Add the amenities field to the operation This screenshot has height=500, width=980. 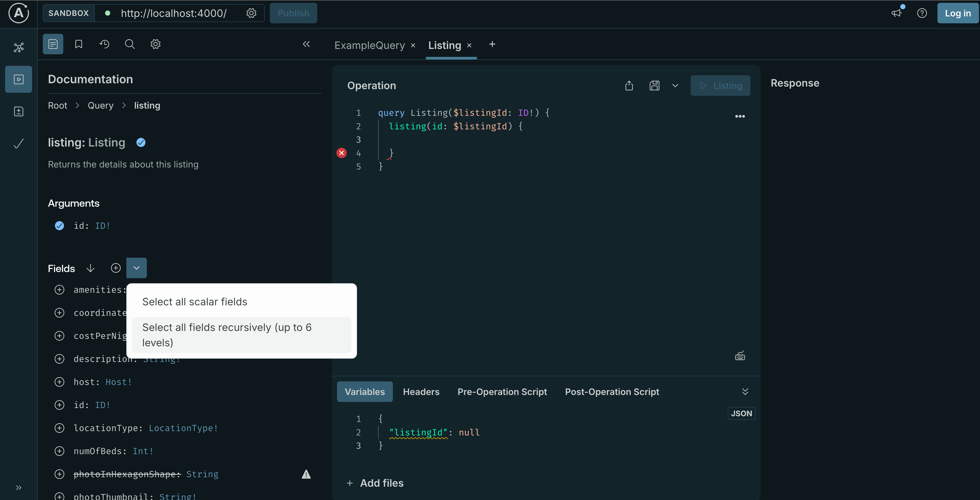pos(60,289)
